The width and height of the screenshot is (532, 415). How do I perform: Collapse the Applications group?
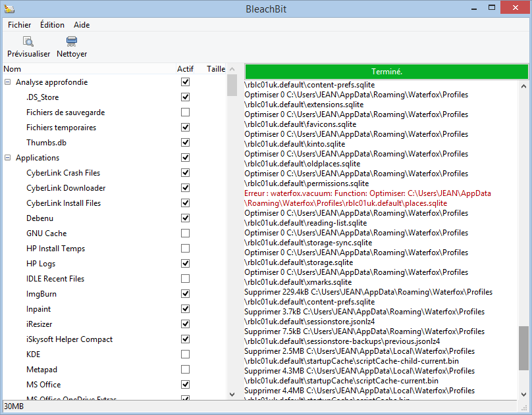(x=7, y=158)
